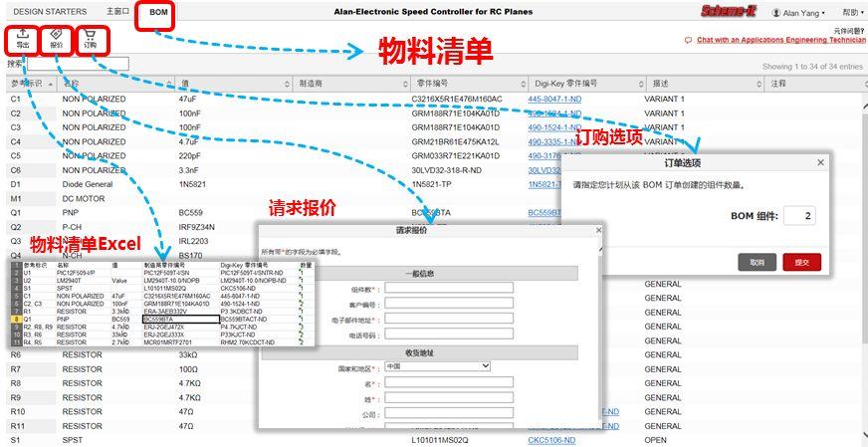The width and height of the screenshot is (868, 447).
Task: Click the R11 RESISTOR name cell
Action: pos(82,426)
